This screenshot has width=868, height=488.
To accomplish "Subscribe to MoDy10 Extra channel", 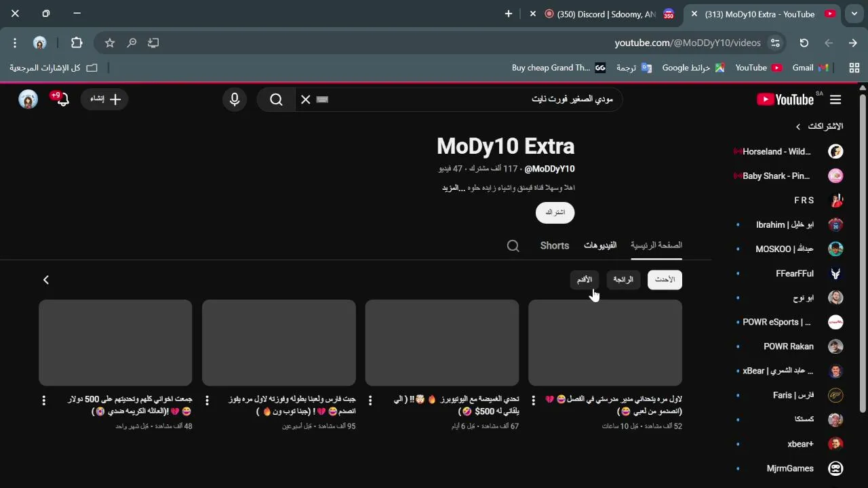I will pyautogui.click(x=555, y=212).
